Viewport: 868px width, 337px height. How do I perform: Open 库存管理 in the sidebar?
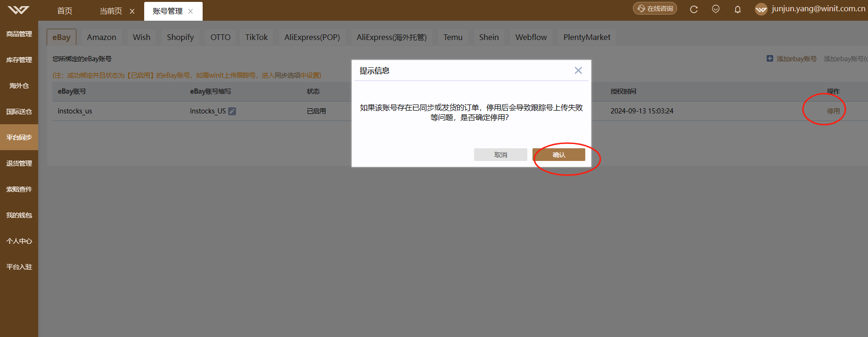coord(19,60)
